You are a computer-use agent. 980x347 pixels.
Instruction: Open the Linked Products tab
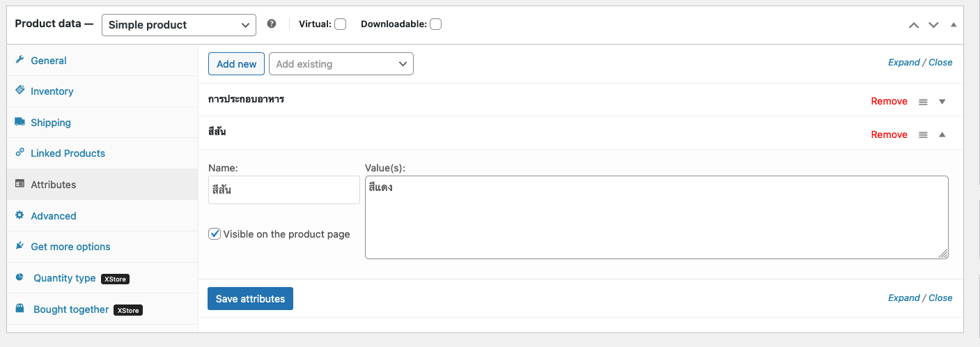click(68, 153)
